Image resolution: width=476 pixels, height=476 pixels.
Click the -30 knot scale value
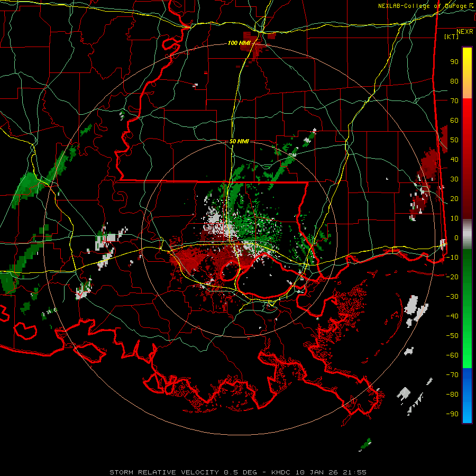tap(452, 297)
